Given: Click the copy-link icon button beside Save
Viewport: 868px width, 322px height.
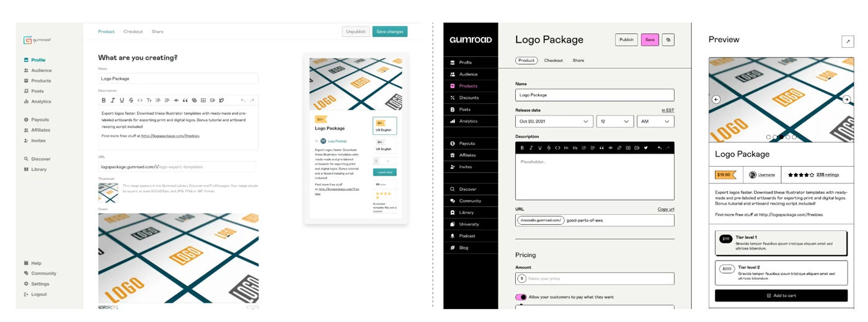Looking at the screenshot, I should tap(668, 40).
